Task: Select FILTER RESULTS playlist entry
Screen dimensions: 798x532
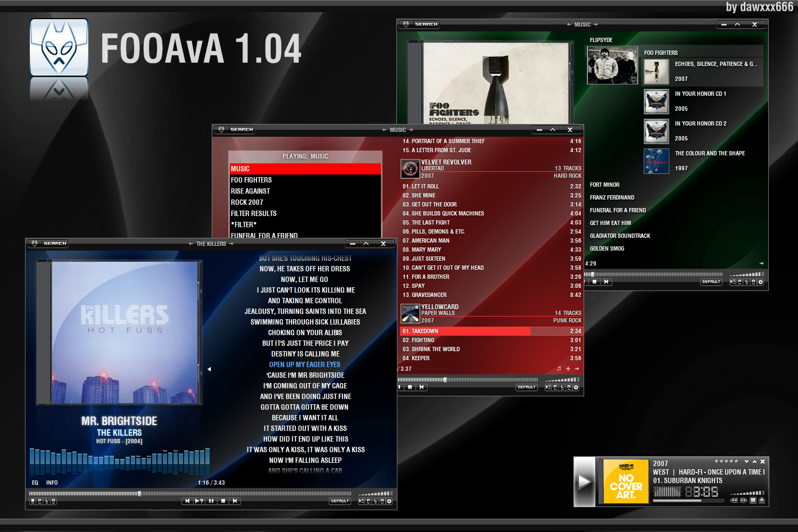Action: tap(305, 213)
